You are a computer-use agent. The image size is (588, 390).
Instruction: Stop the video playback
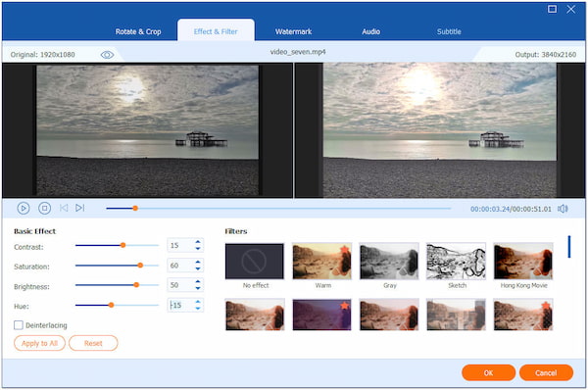pos(45,208)
